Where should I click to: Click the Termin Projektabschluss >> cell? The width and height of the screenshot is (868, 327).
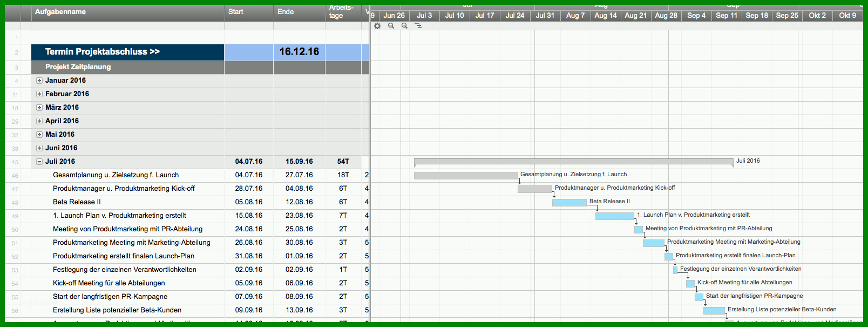pos(128,52)
